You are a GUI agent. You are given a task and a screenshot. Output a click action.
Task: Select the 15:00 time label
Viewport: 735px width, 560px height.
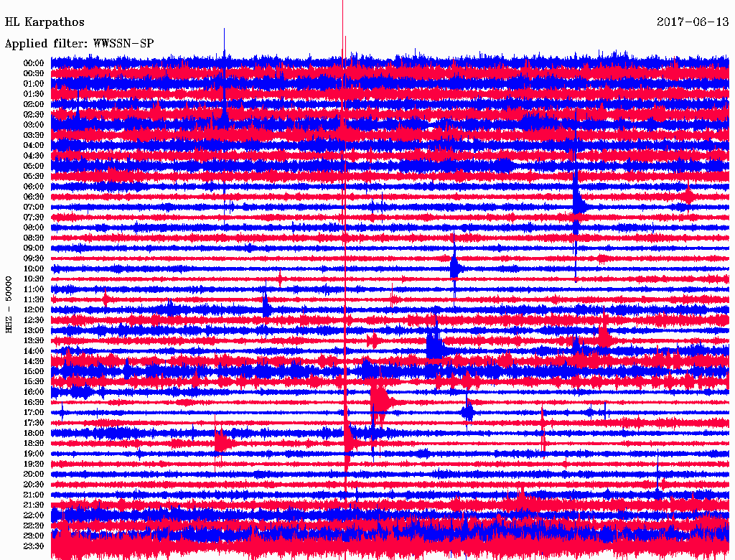(x=34, y=371)
